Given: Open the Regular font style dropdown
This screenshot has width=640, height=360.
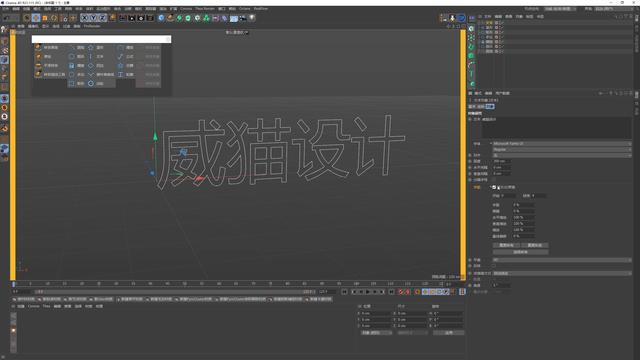Looking at the screenshot, I should [562, 149].
